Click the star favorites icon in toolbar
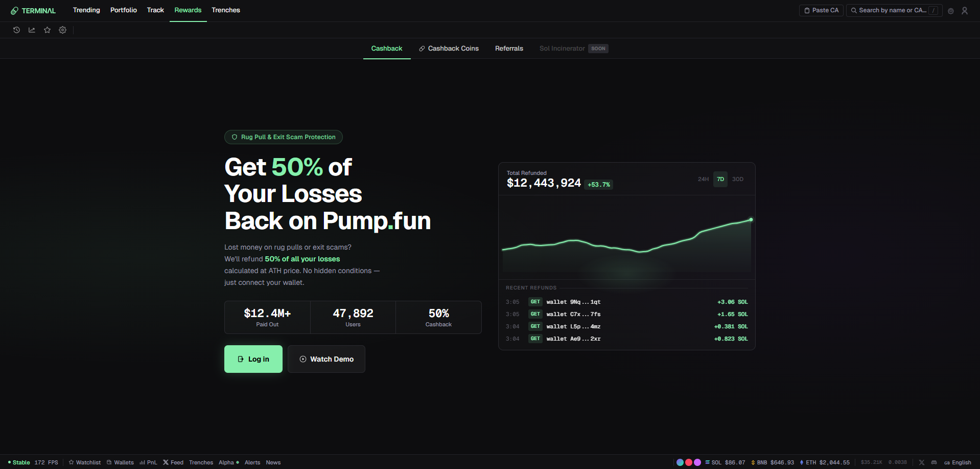This screenshot has width=980, height=469. pos(47,30)
